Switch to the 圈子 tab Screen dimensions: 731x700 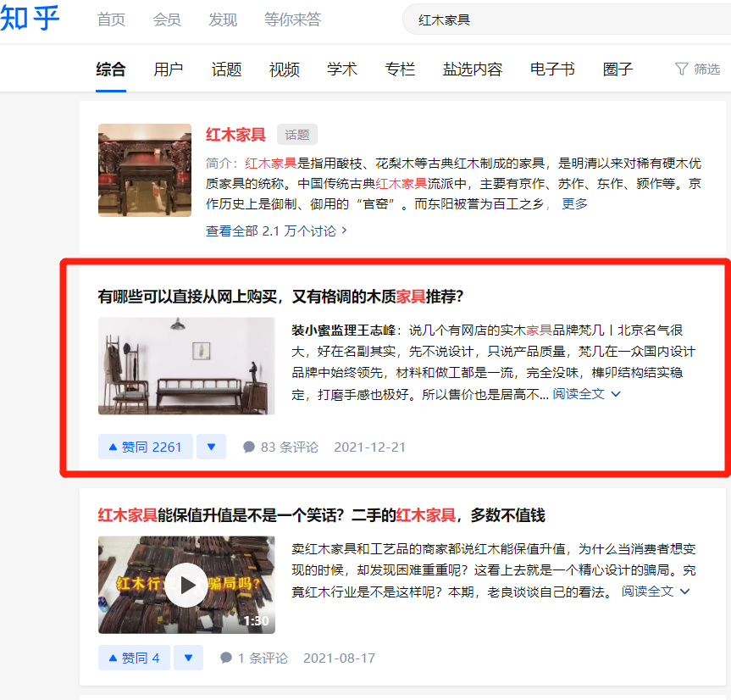[617, 69]
